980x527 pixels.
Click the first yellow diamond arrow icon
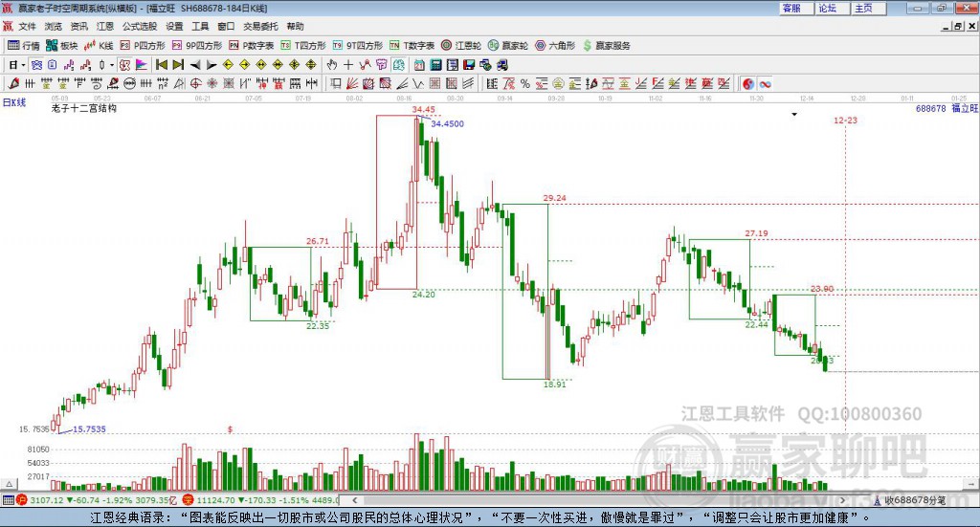(x=228, y=65)
